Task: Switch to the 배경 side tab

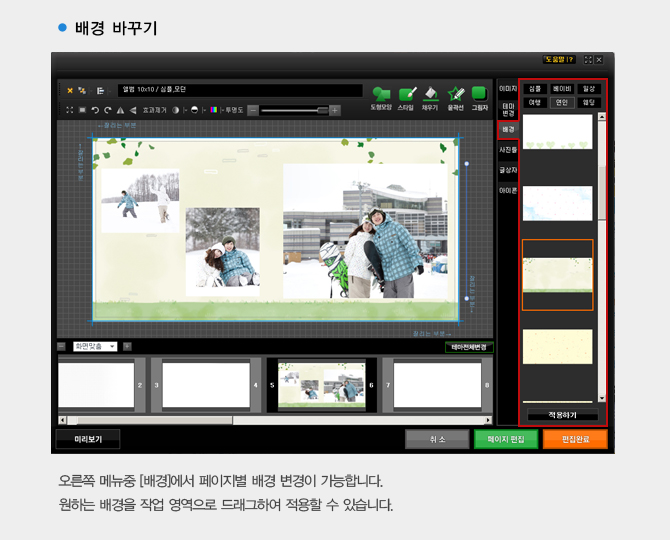Action: pos(508,129)
